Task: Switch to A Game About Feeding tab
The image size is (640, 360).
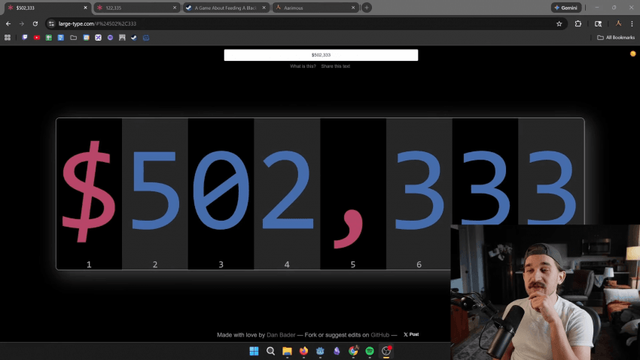Action: 225,7
